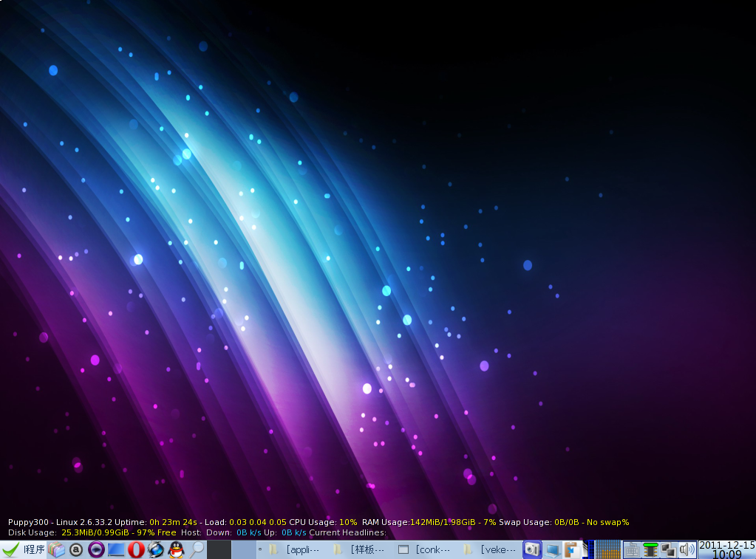Screen dimensions: 756x559
Task: Switch to the [veke--- taskbar window
Action: coord(489,550)
